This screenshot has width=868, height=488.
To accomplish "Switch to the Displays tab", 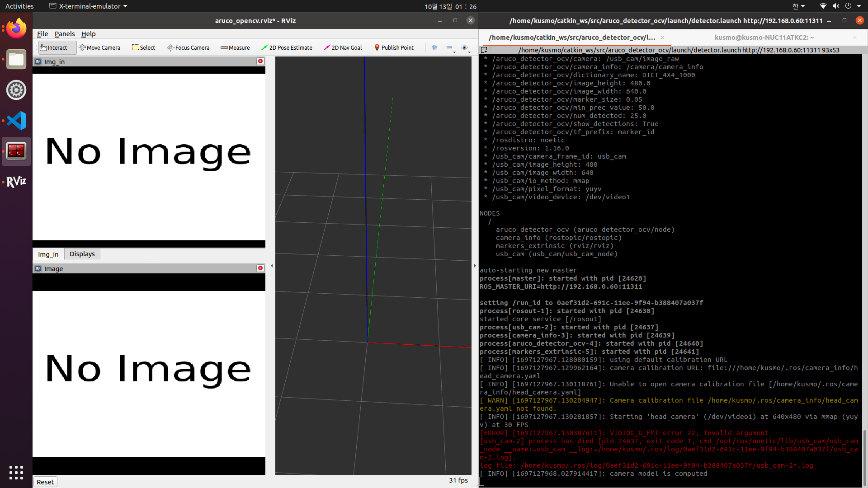I will pos(82,254).
